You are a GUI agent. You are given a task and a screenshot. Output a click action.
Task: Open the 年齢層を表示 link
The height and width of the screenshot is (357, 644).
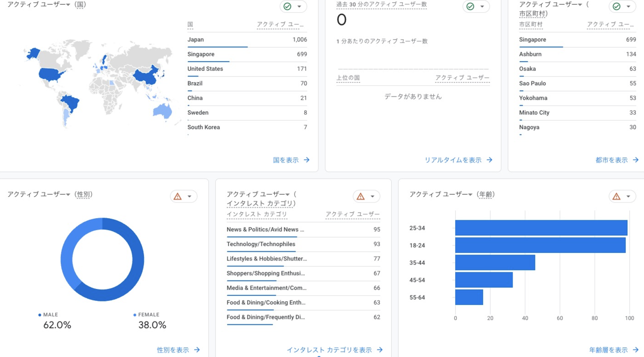coord(613,349)
